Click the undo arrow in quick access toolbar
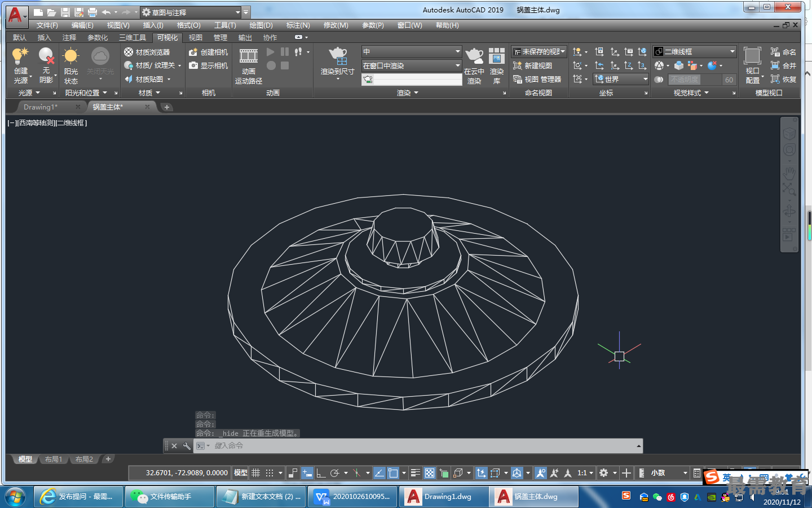This screenshot has width=812, height=508. (106, 12)
